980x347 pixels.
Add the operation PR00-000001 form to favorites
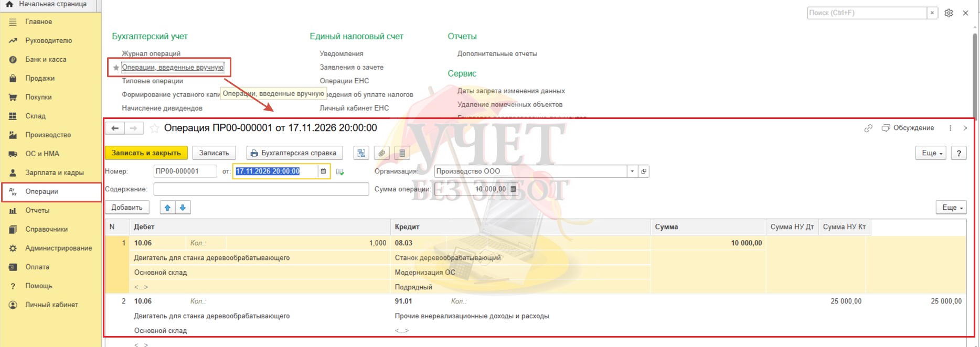[154, 128]
